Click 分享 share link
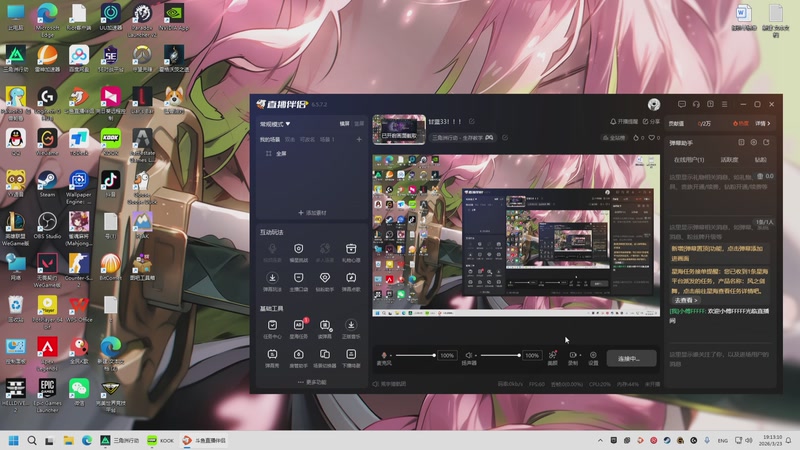The height and width of the screenshot is (450, 800). (x=651, y=121)
